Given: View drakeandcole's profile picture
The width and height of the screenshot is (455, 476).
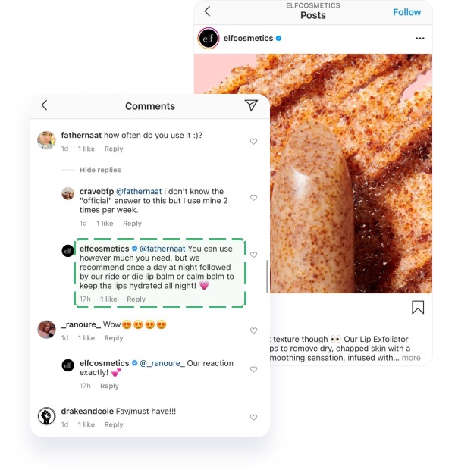Looking at the screenshot, I should tap(46, 416).
